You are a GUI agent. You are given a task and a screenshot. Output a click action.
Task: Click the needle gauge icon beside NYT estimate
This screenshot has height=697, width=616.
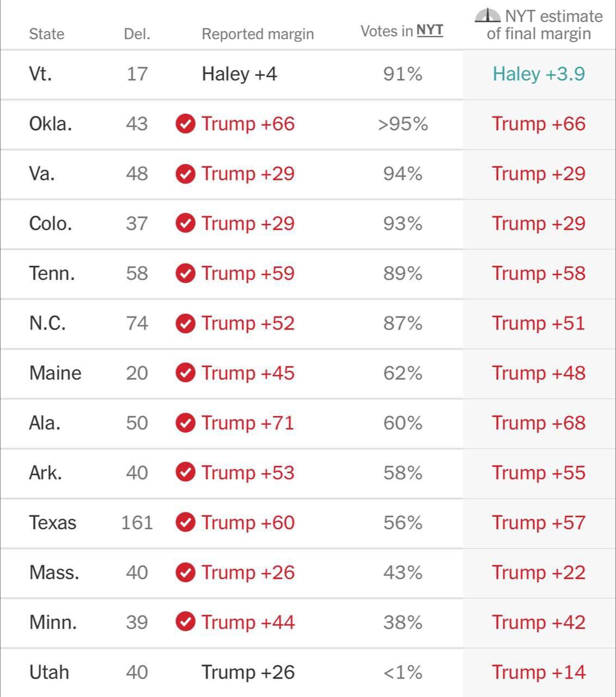pyautogui.click(x=487, y=16)
